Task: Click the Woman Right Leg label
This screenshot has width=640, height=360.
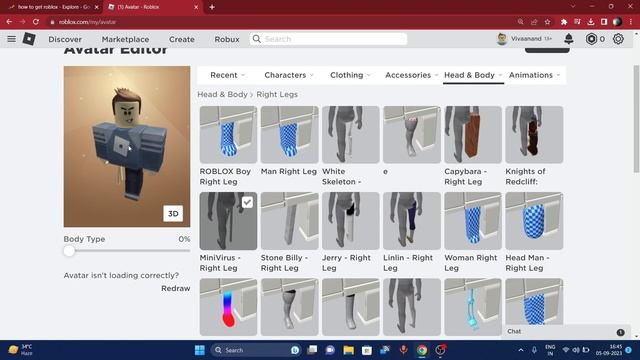Action: click(471, 263)
